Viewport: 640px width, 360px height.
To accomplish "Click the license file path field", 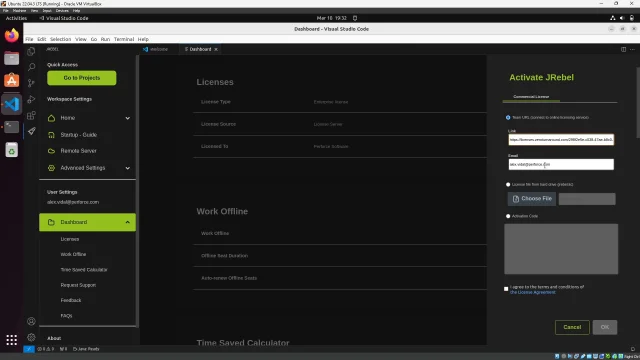I will (587, 199).
